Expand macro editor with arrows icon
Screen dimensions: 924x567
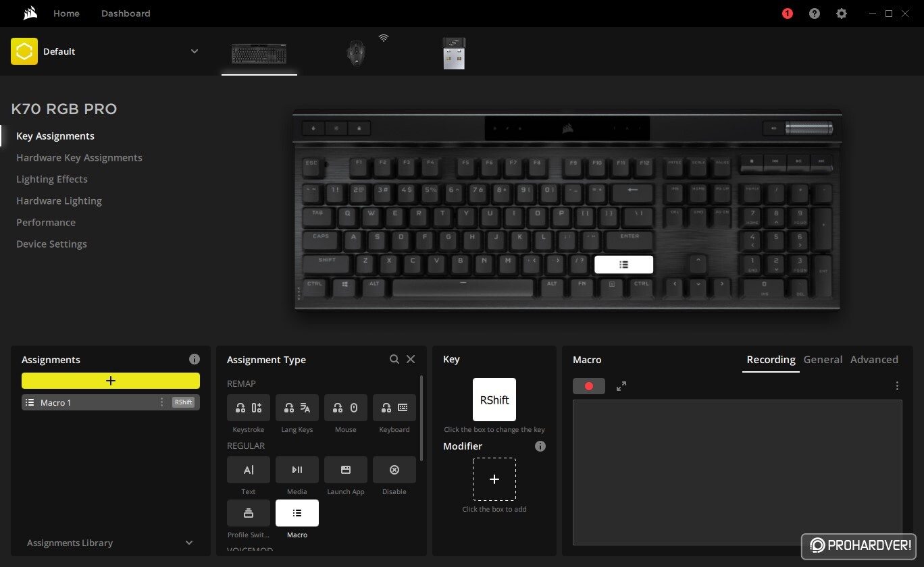coord(621,386)
